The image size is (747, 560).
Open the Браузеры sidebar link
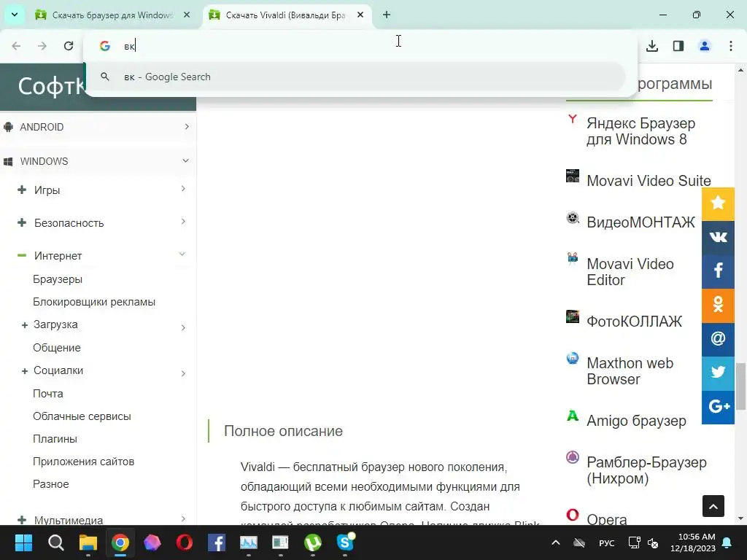click(58, 279)
